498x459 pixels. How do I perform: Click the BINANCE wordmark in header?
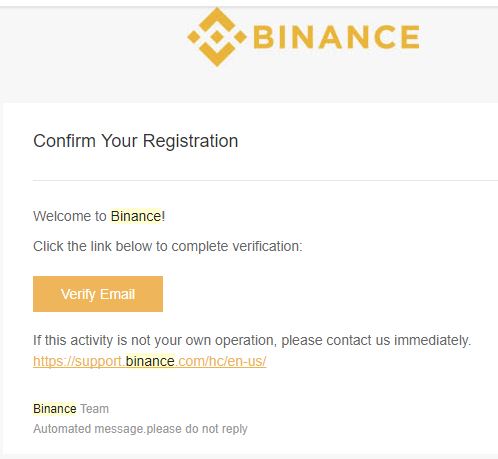pos(336,37)
